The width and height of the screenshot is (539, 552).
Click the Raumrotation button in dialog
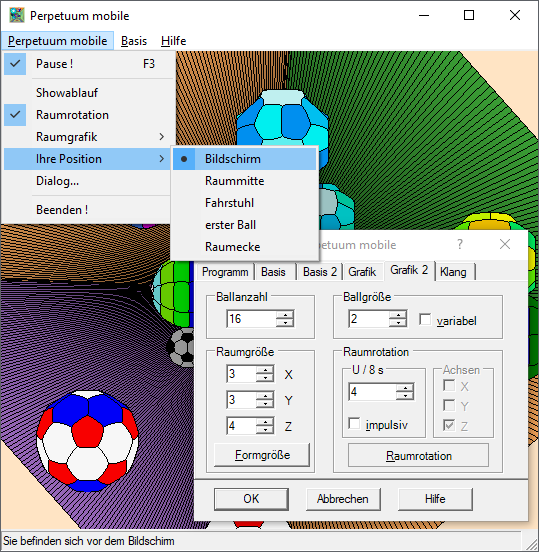pyautogui.click(x=419, y=456)
